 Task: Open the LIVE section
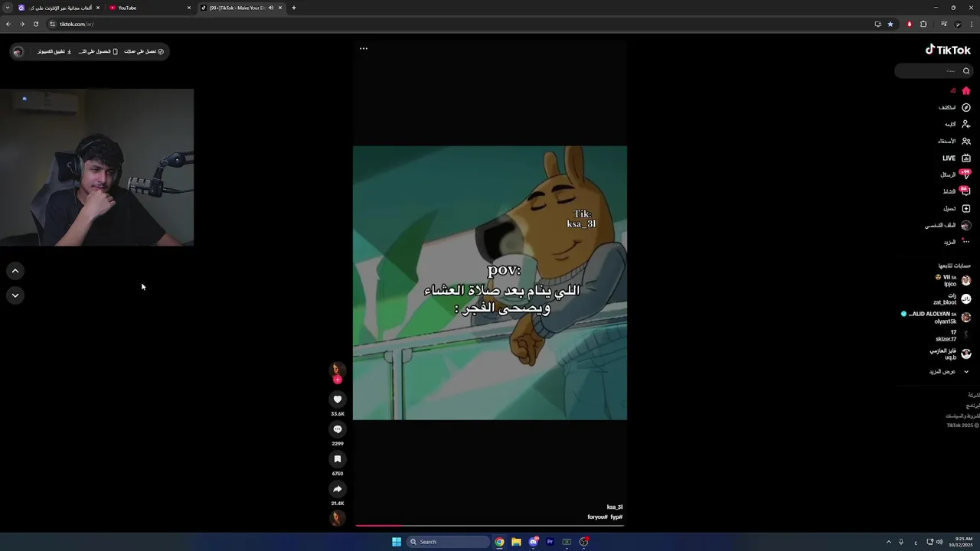956,158
